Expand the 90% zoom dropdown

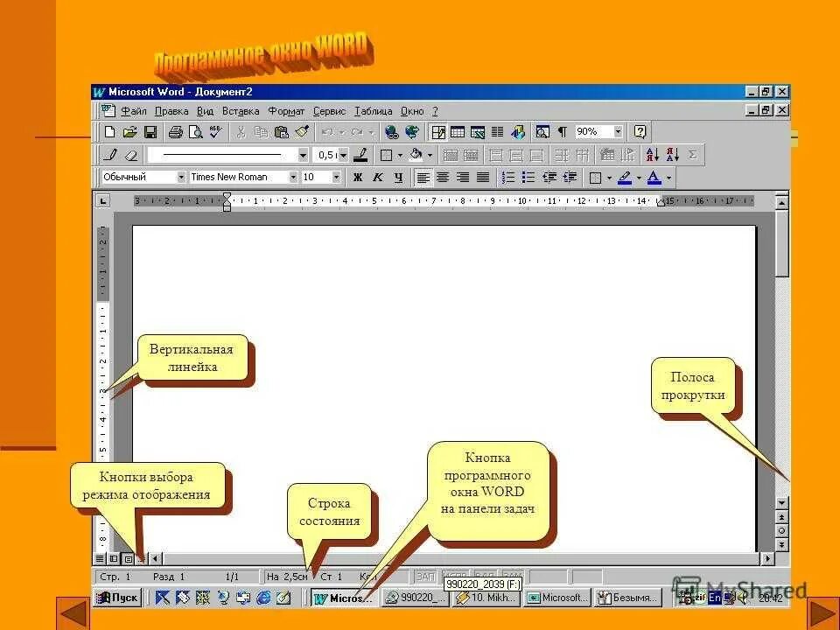coord(618,132)
